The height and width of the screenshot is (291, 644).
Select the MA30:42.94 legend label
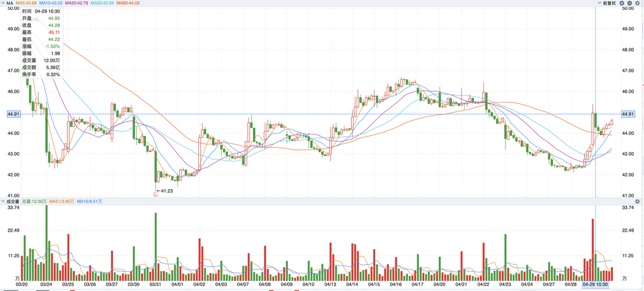pos(102,3)
